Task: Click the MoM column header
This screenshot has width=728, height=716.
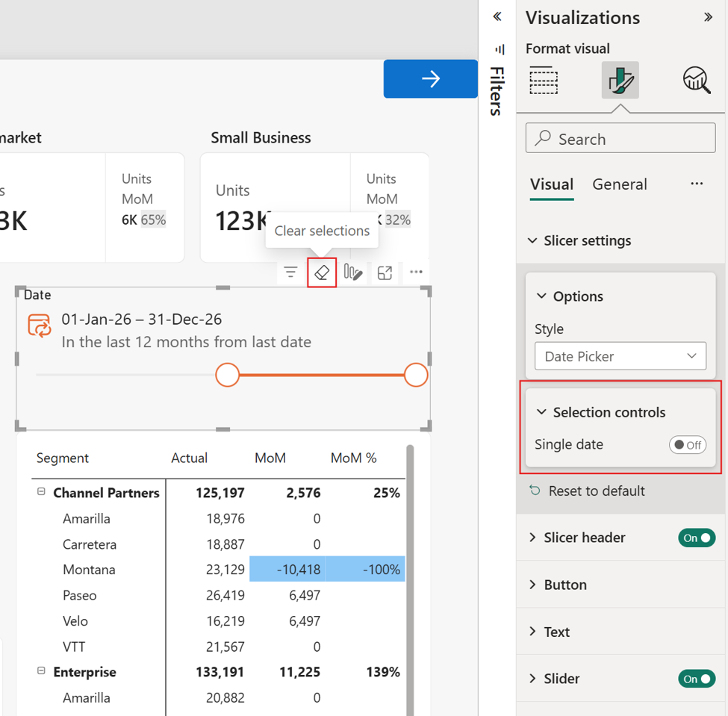Action: tap(270, 458)
